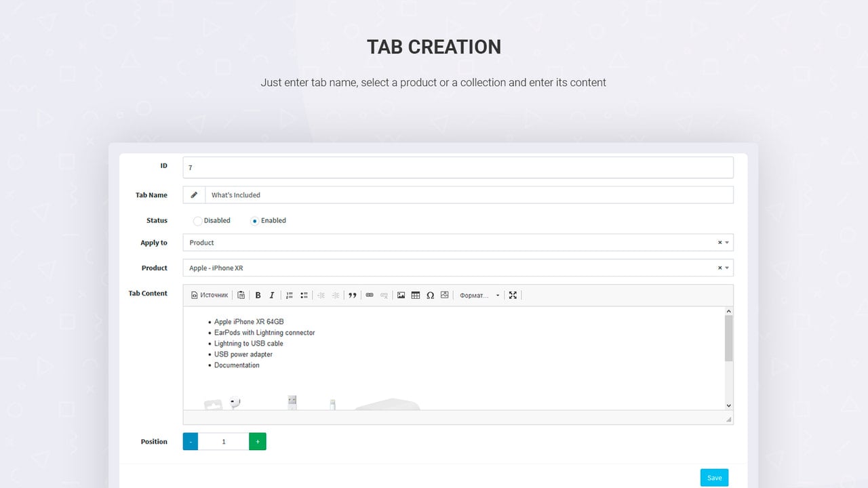868x488 pixels.
Task: Click the editor resize handle
Action: (x=729, y=420)
